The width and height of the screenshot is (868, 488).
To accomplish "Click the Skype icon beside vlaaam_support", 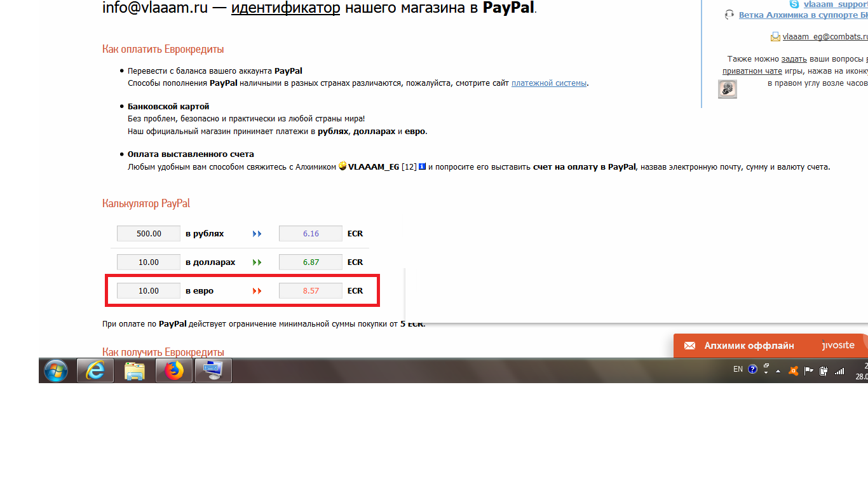I will click(794, 4).
